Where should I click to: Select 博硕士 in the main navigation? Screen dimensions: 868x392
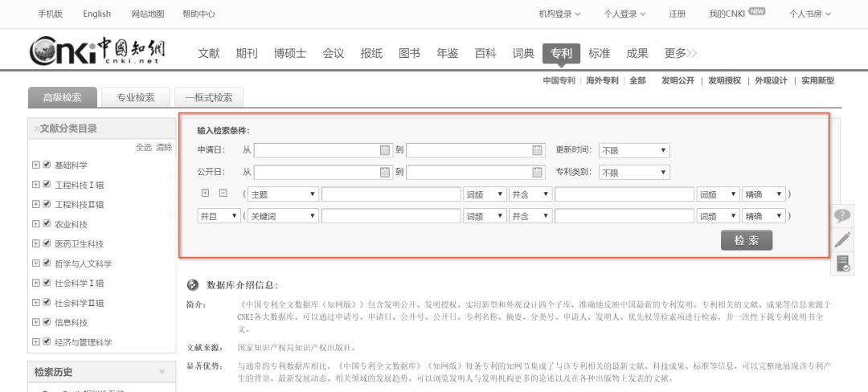pos(290,53)
